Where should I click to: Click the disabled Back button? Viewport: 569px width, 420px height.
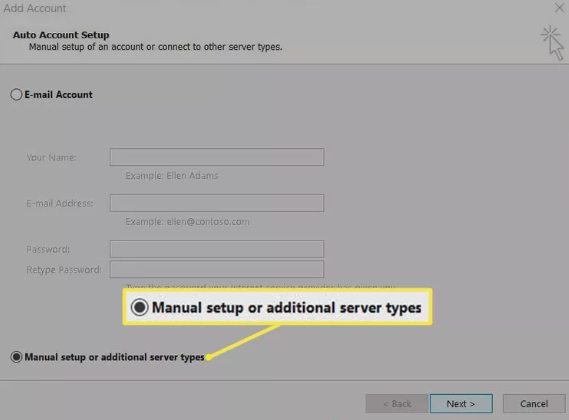tap(397, 404)
